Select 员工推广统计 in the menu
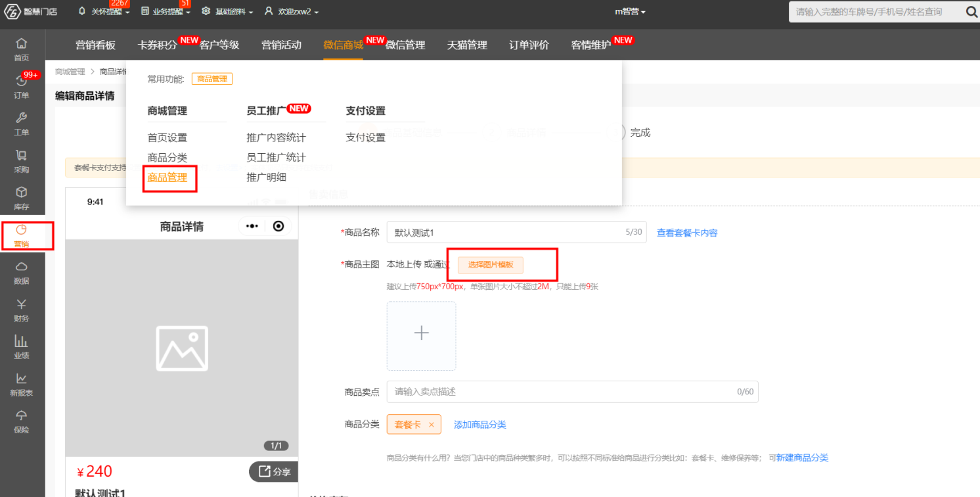980x497 pixels. [276, 157]
